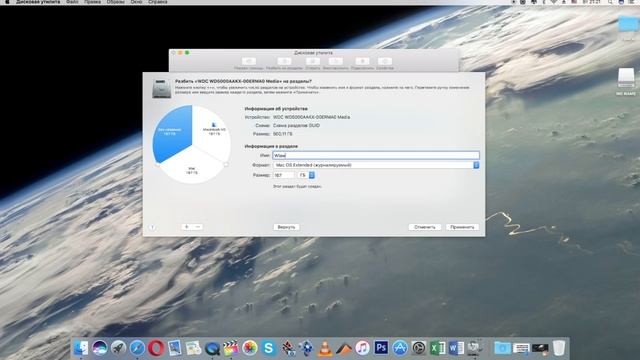Launch Microsoft Excel from the dock
This screenshot has height=360, width=640.
coord(438,348)
